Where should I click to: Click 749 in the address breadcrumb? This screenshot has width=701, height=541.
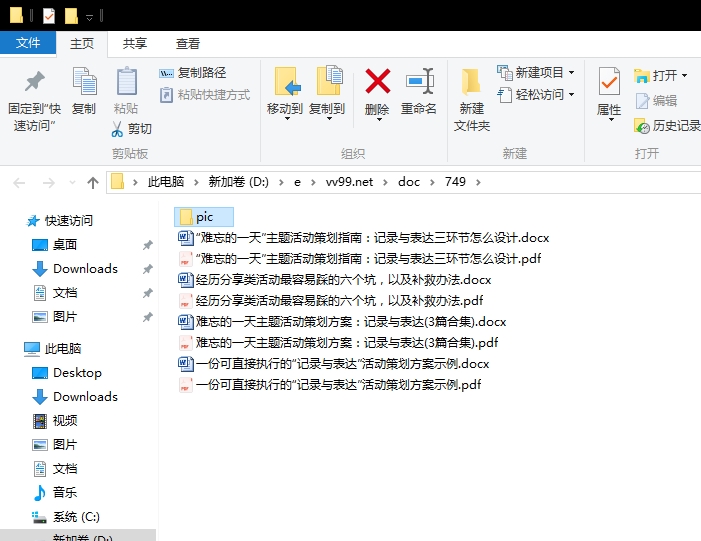pyautogui.click(x=455, y=182)
